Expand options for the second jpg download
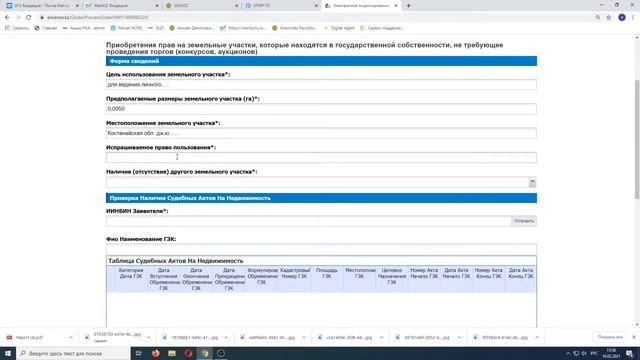The height and width of the screenshot is (360, 640). [226, 338]
